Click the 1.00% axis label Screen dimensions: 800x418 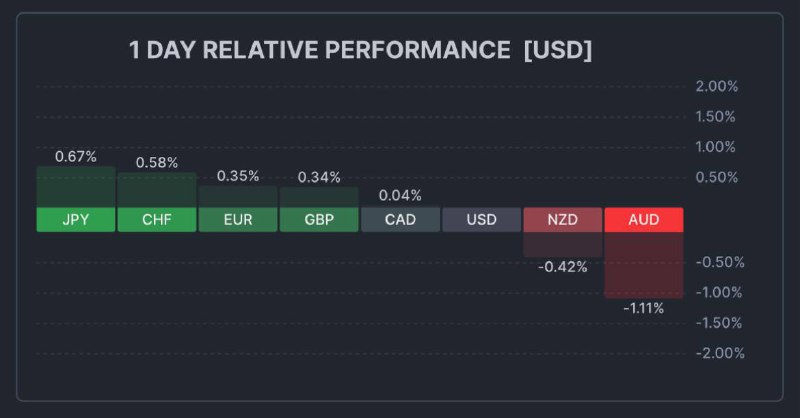pyautogui.click(x=716, y=147)
